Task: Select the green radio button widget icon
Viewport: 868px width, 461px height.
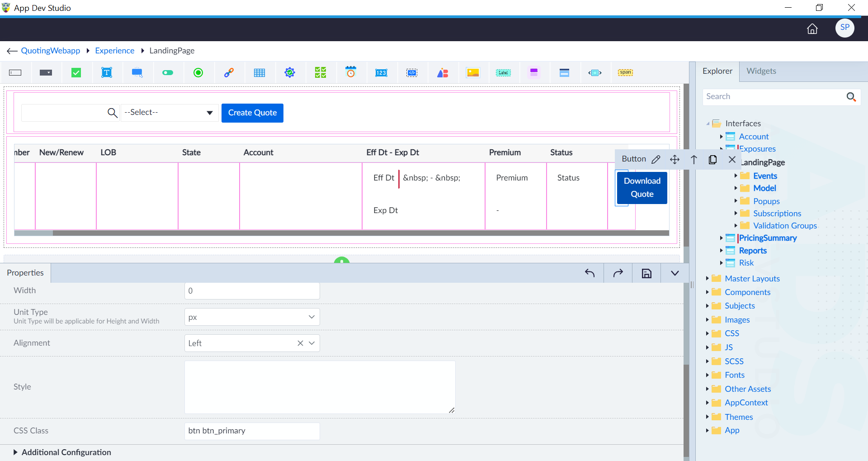Action: click(x=198, y=72)
